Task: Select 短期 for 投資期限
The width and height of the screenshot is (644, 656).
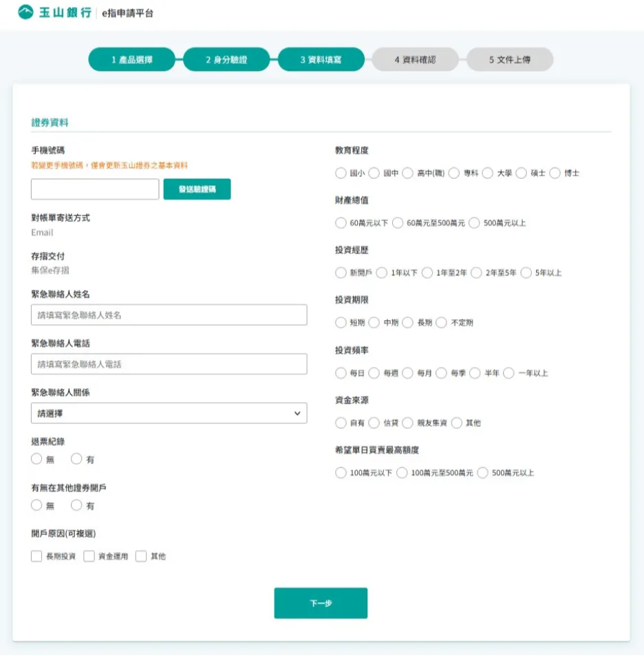Action: pyautogui.click(x=341, y=322)
